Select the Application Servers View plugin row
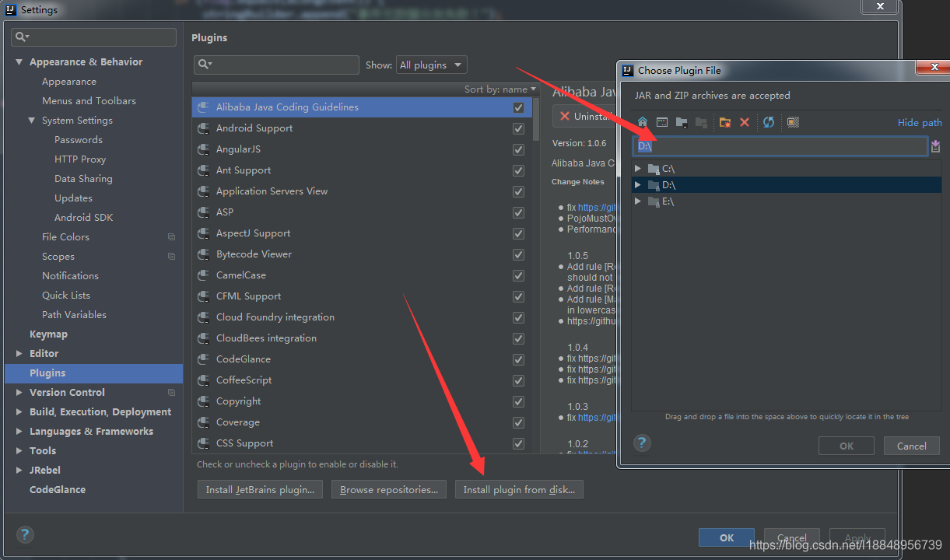The image size is (950, 560). click(x=362, y=191)
